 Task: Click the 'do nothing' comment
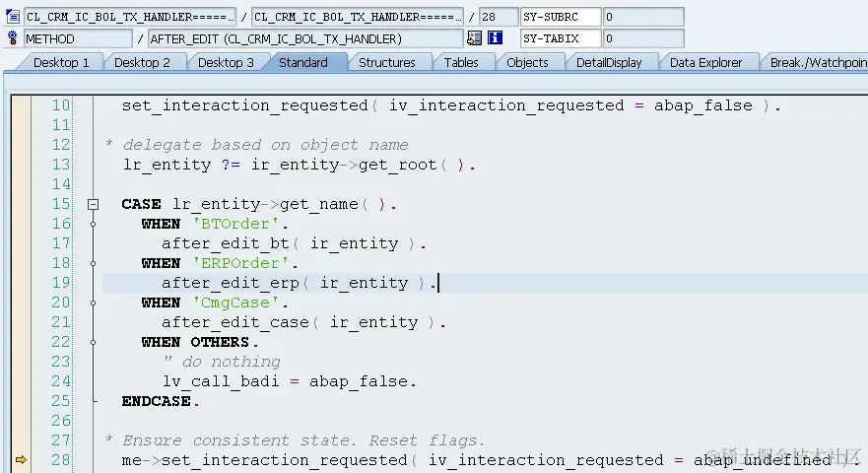tap(222, 362)
